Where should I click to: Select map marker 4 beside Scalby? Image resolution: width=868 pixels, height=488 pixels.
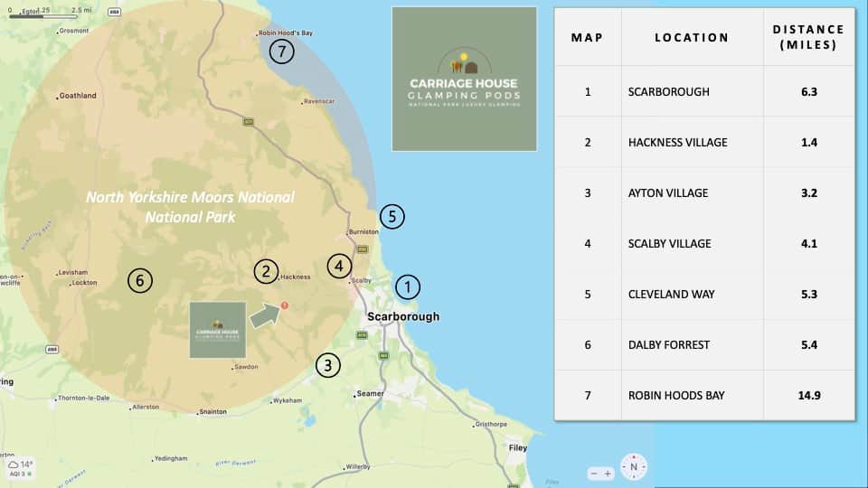tap(339, 266)
